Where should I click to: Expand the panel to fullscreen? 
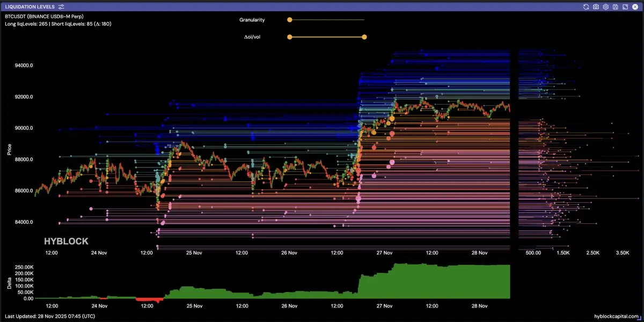click(624, 6)
